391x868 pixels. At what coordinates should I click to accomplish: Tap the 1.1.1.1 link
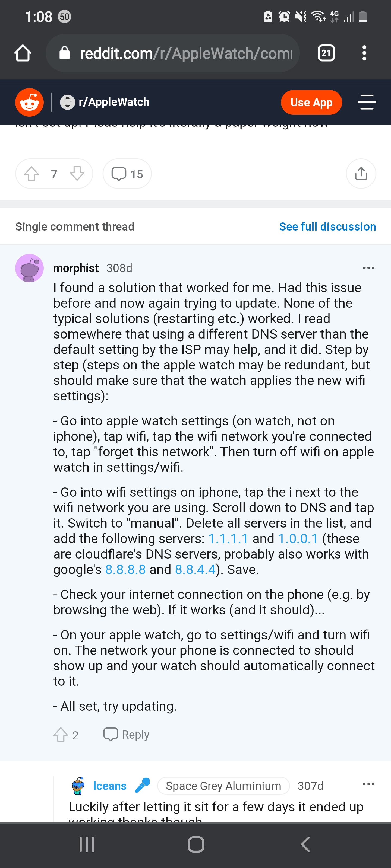point(228,538)
